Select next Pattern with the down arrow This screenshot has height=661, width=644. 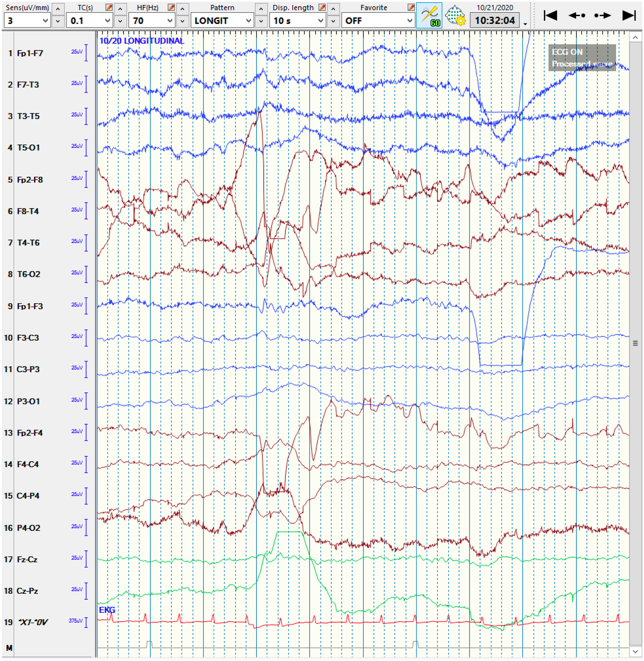[x=261, y=21]
